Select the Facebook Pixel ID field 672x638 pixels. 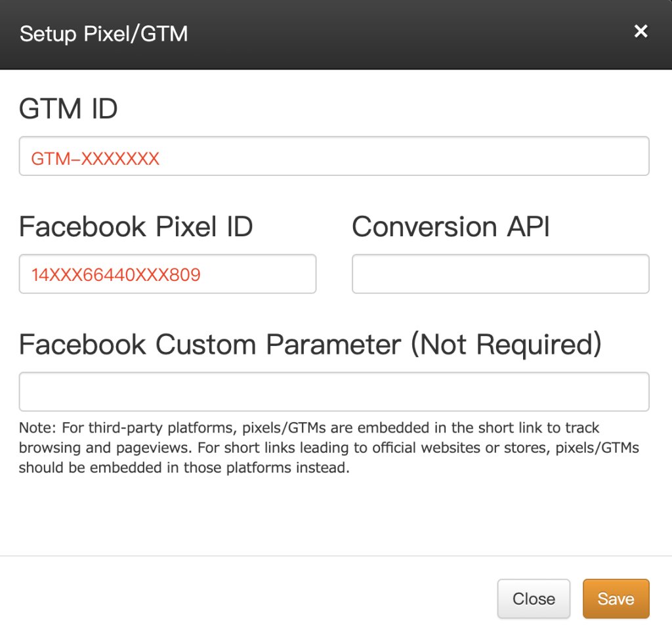[x=167, y=274]
